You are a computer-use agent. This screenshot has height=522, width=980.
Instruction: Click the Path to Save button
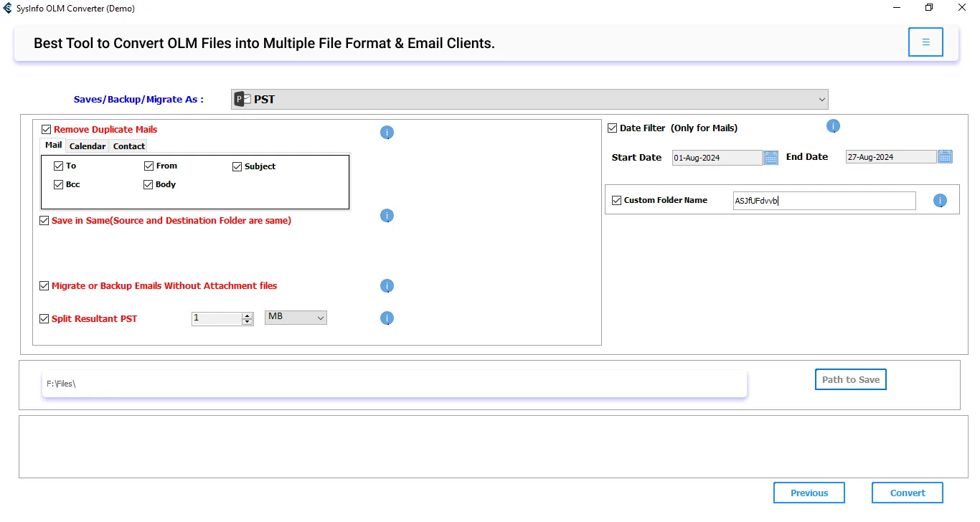[851, 380]
